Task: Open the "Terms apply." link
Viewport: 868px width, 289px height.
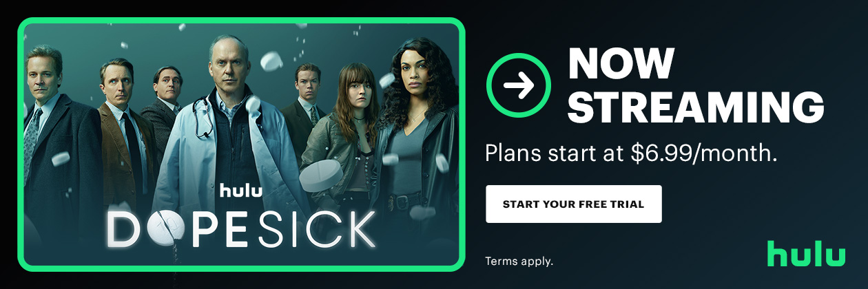Action: coord(519,261)
